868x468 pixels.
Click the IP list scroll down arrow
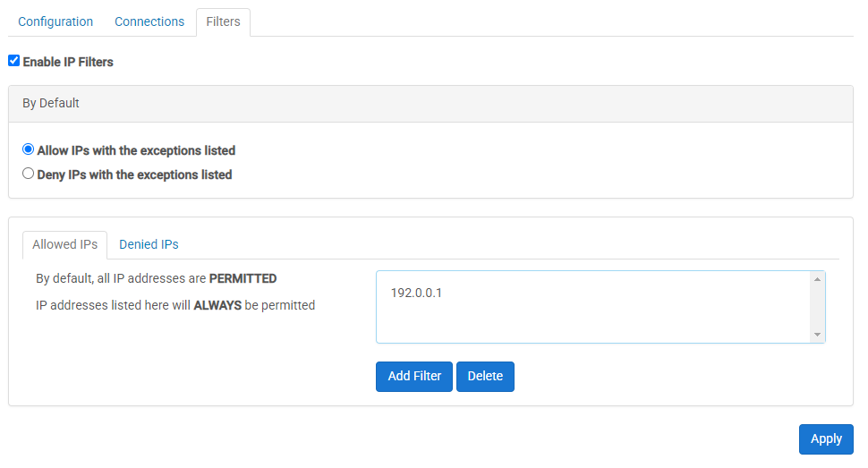pyautogui.click(x=817, y=335)
